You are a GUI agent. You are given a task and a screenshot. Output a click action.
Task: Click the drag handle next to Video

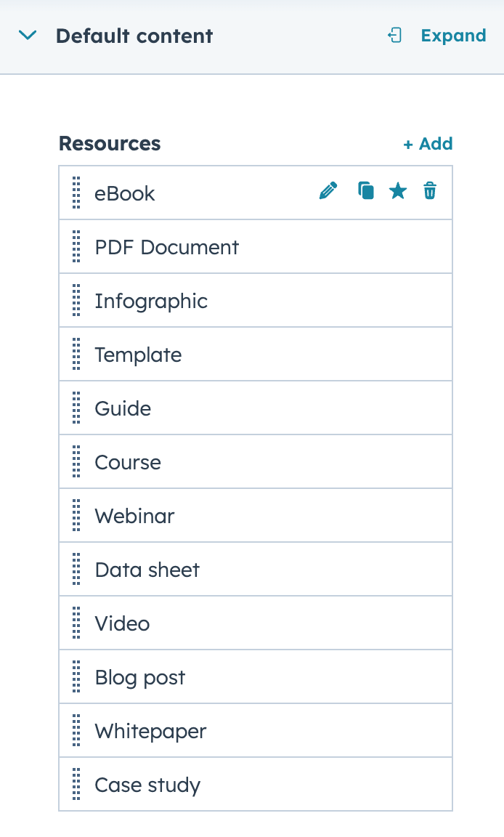(x=76, y=623)
